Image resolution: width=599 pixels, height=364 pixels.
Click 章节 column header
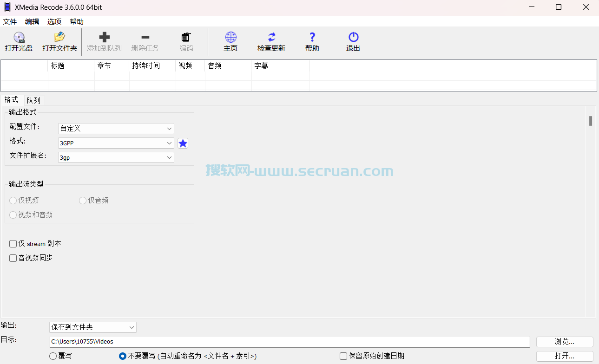tap(112, 66)
